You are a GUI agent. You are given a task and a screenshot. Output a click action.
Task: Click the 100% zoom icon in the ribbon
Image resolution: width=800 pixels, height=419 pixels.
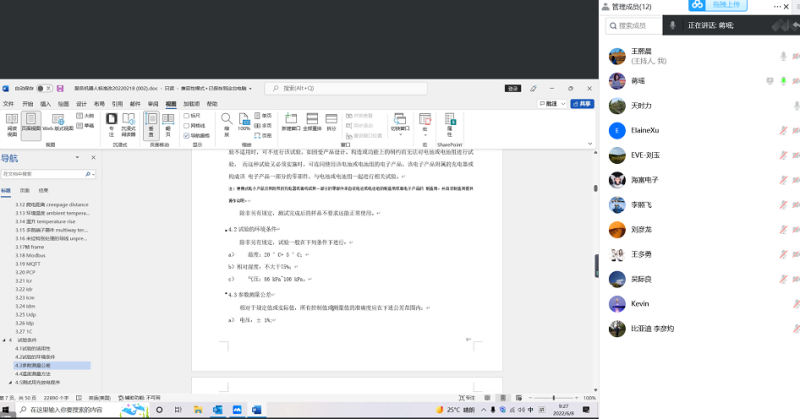(244, 122)
